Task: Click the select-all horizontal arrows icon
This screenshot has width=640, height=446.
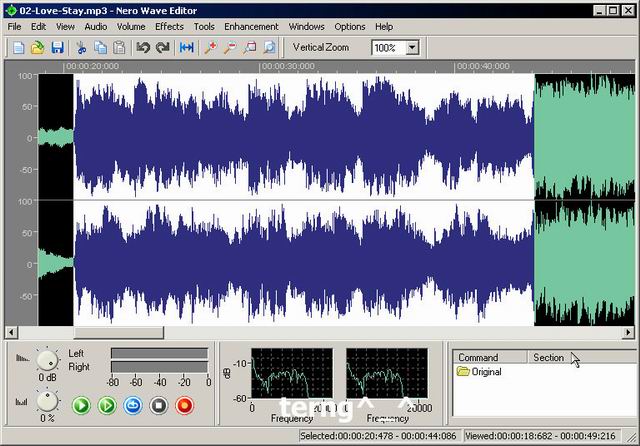Action: click(x=187, y=48)
